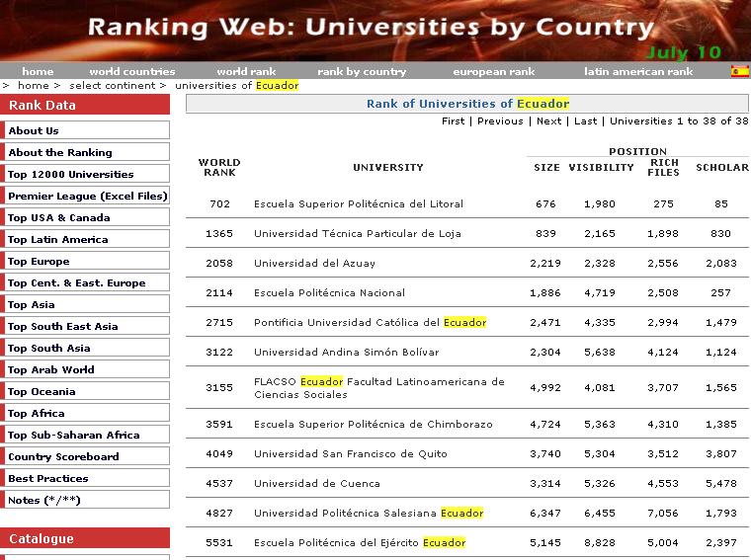This screenshot has height=560, width=751.
Task: Click the Spanish flag language icon
Action: click(x=739, y=71)
